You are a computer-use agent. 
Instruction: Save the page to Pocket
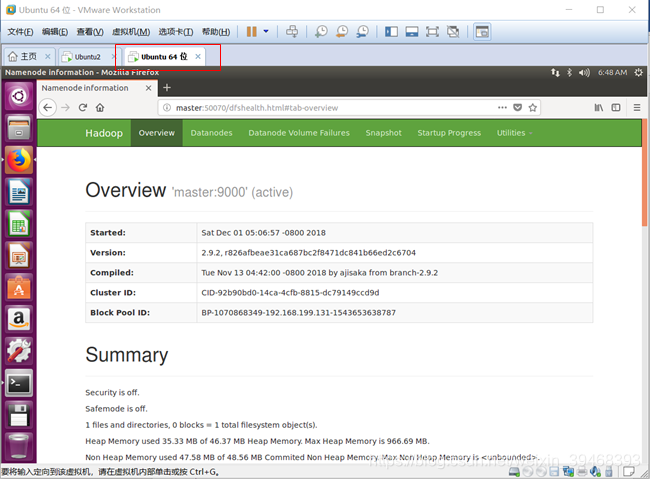pyautogui.click(x=517, y=107)
